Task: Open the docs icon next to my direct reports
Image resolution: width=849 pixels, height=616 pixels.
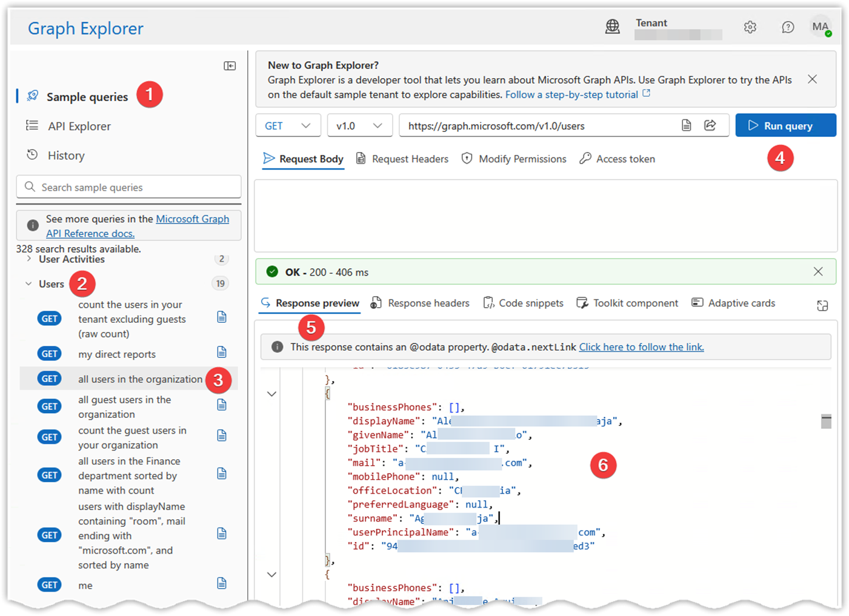Action: [222, 352]
